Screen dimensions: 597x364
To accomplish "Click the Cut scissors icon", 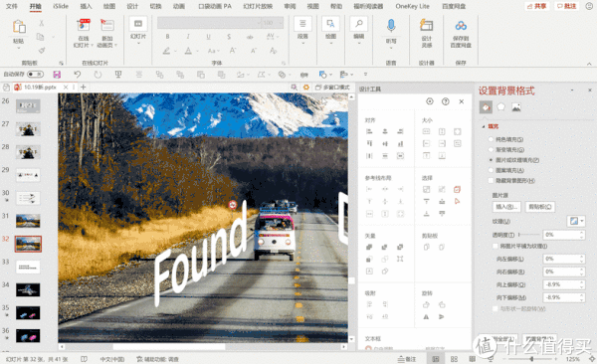I will click(x=41, y=23).
